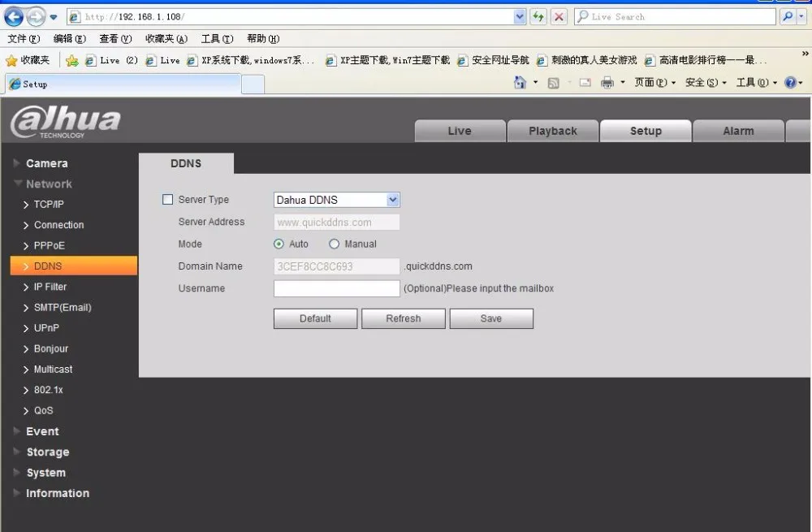
Task: Open the 收藏夹(A) menu
Action: (166, 39)
